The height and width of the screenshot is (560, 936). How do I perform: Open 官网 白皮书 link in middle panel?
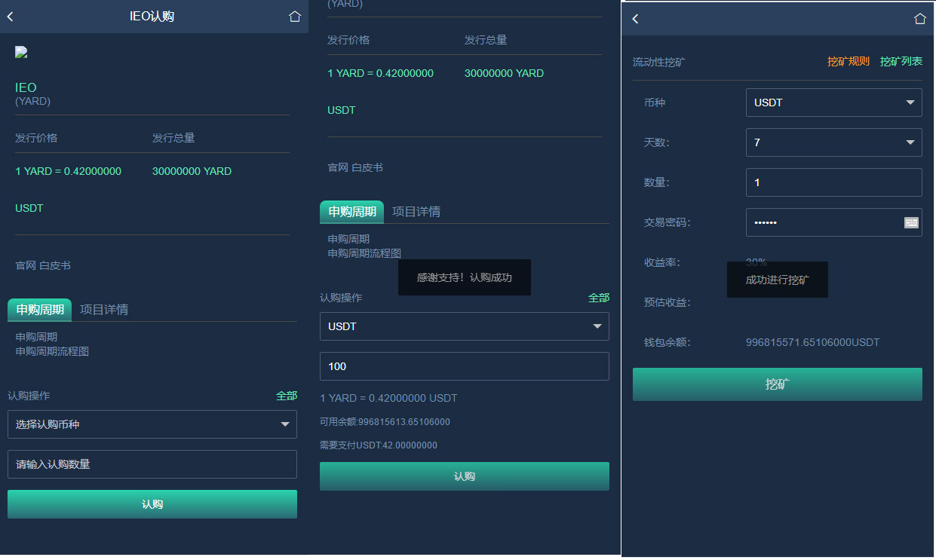pos(355,167)
